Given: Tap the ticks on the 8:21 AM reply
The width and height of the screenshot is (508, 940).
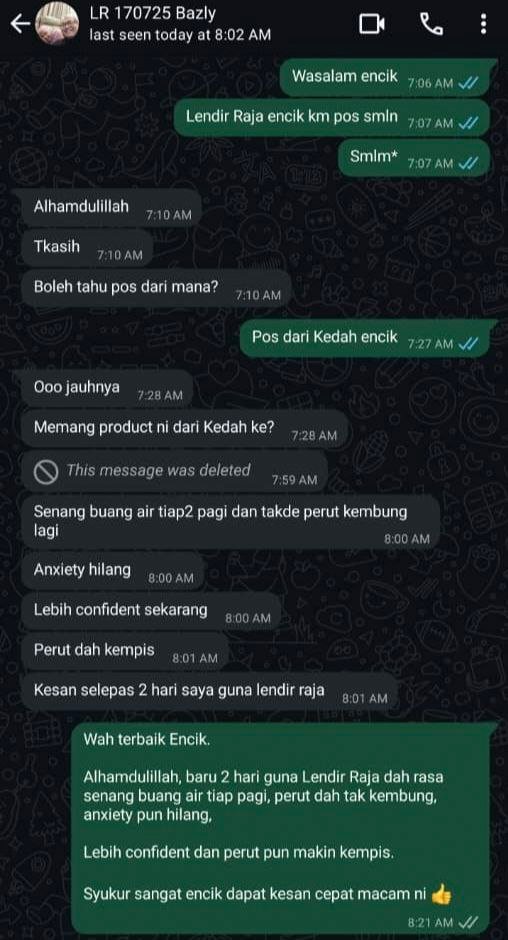Looking at the screenshot, I should pos(468,921).
